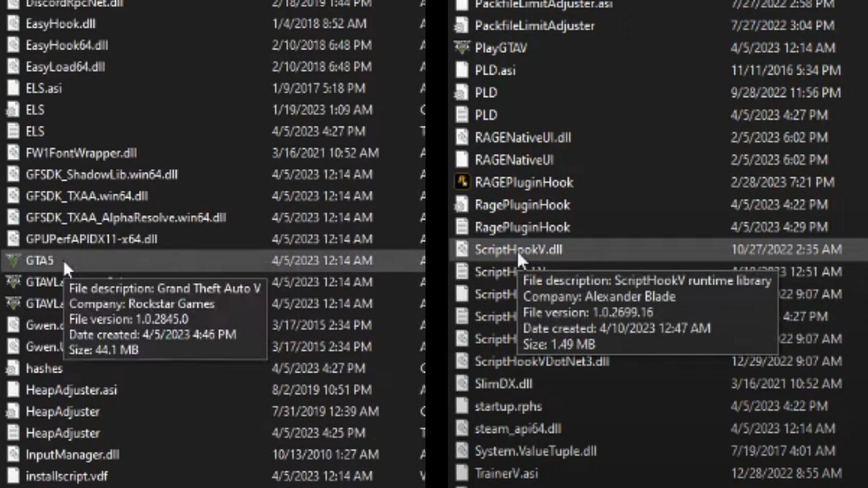Select the InputManager.dll file name
Image resolution: width=868 pixels, height=488 pixels.
(x=73, y=455)
